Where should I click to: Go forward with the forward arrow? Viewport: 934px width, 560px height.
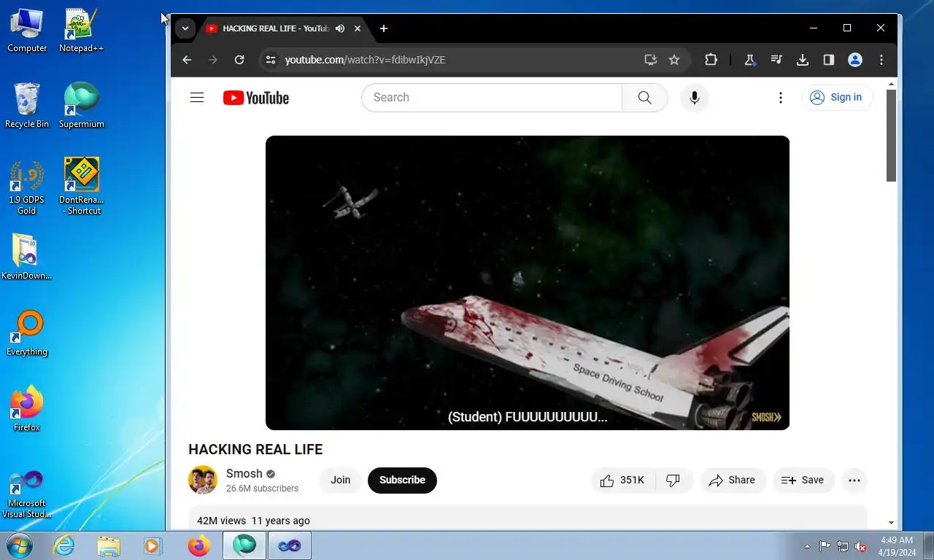213,60
